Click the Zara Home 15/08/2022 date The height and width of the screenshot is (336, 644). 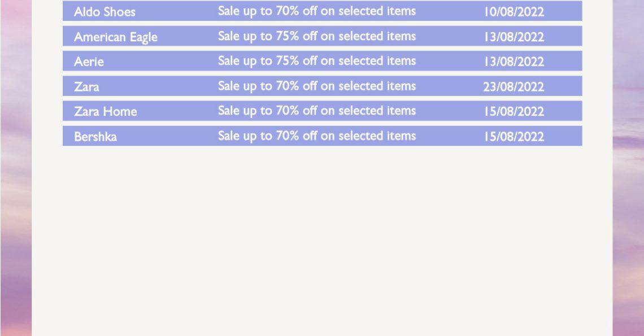coord(514,111)
